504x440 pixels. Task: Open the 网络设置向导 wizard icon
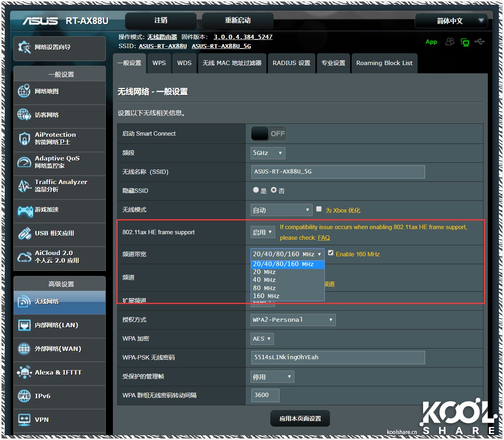[x=24, y=47]
